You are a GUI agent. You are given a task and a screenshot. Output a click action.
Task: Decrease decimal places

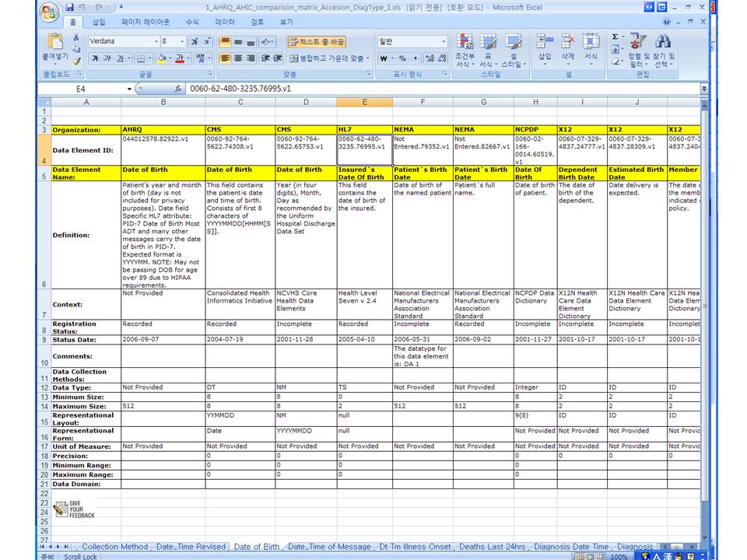442,58
